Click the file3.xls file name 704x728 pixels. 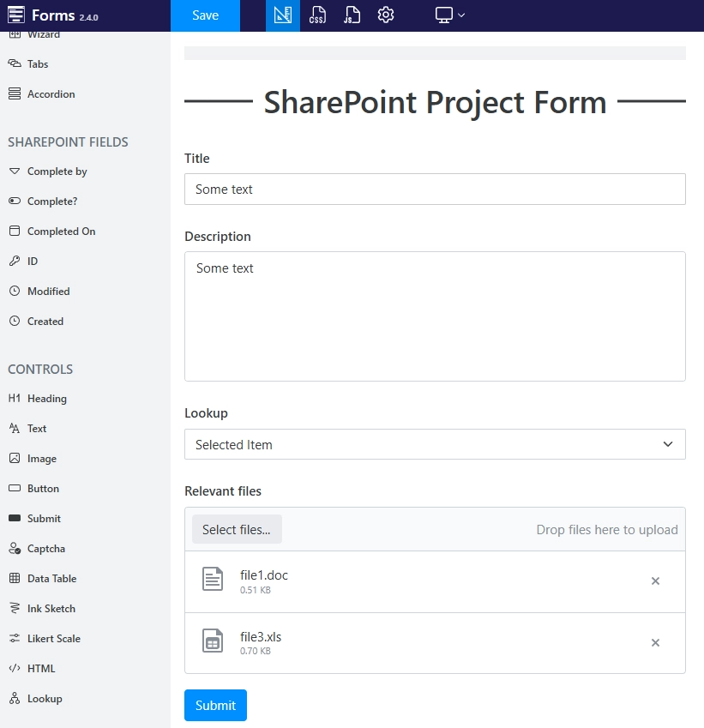point(261,636)
